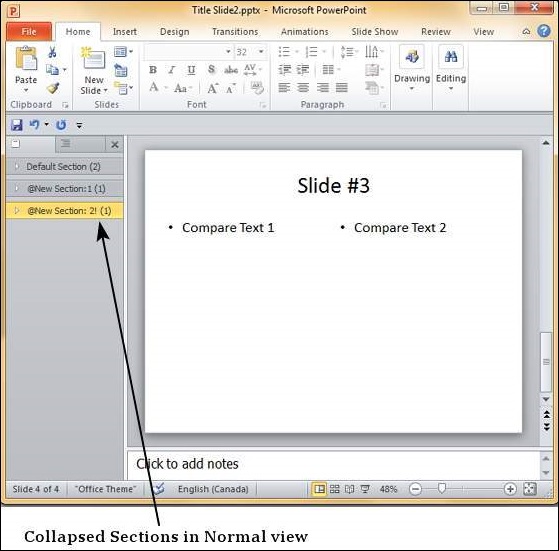Select the Format Painter brush
Viewport: 559px width, 551px height.
tap(53, 88)
